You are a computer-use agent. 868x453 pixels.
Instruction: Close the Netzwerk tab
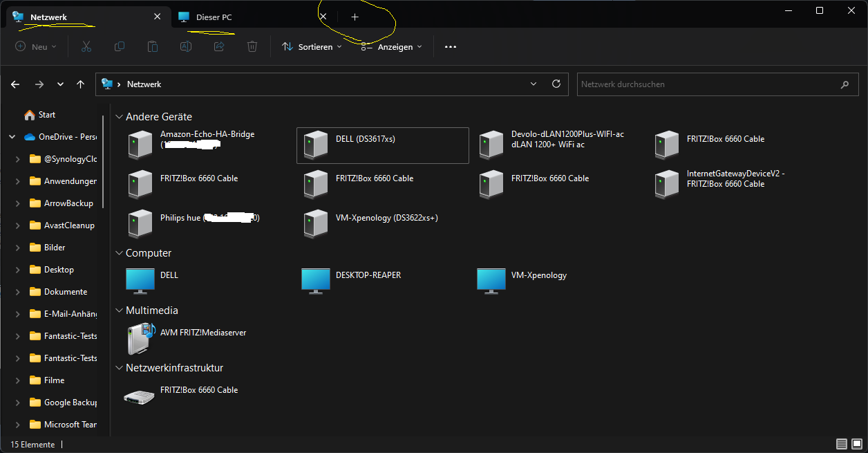click(x=158, y=17)
